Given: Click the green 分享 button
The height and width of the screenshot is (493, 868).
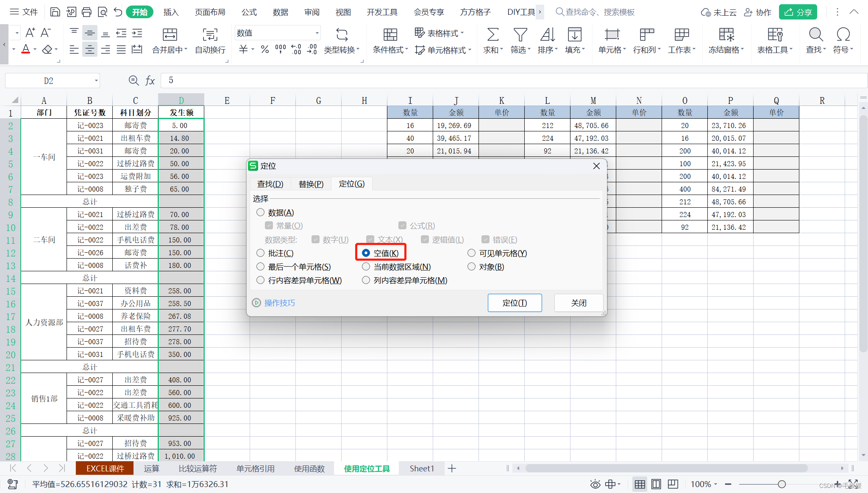Looking at the screenshot, I should [798, 12].
